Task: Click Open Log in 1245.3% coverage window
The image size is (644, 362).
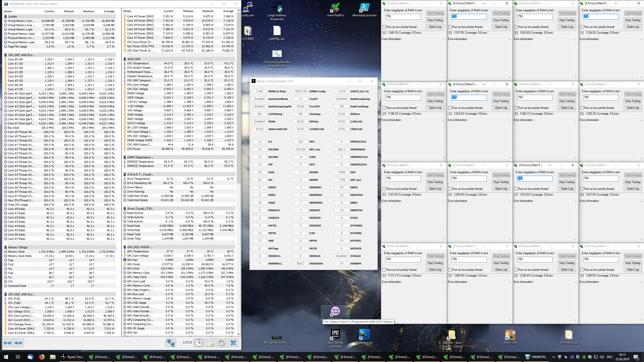Action: point(435,27)
